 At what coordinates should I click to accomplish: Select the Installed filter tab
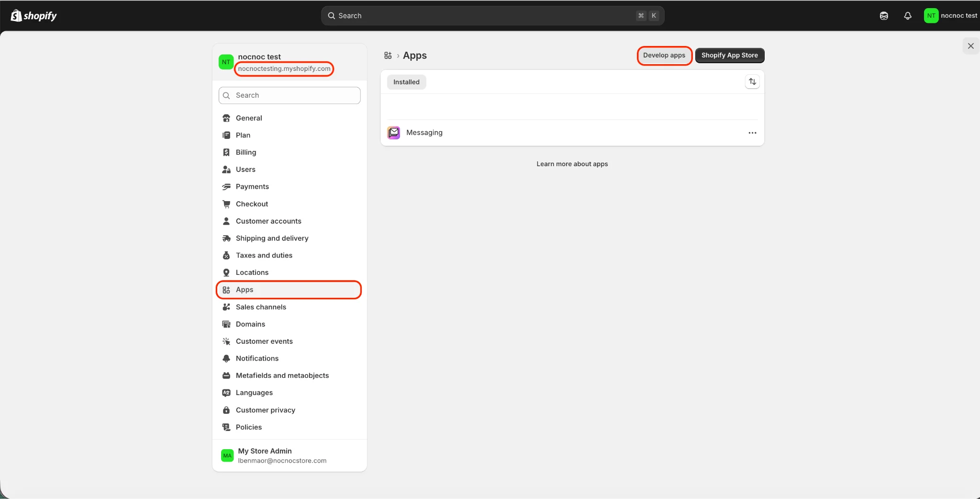coord(406,82)
